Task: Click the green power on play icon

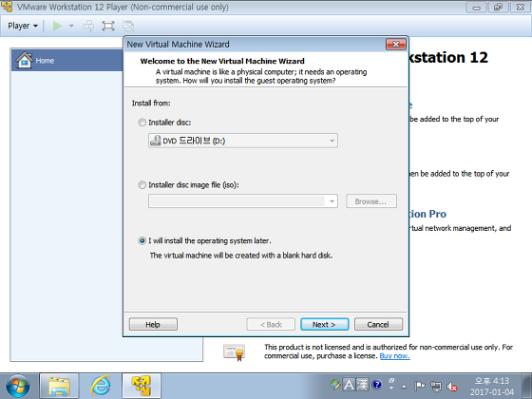Action: coord(57,26)
